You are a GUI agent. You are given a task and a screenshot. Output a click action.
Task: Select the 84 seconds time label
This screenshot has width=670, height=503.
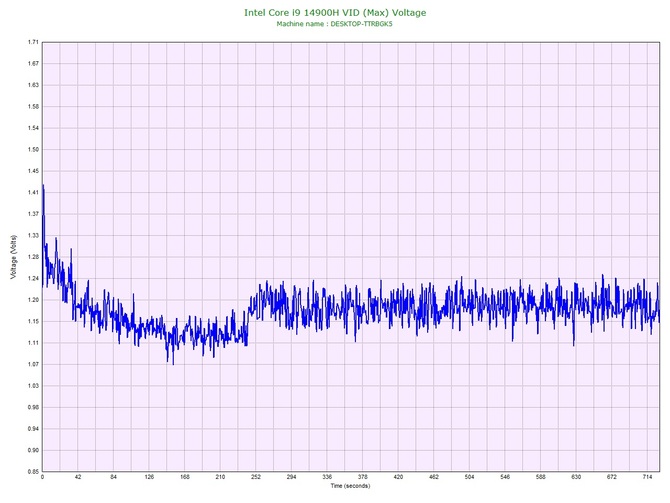click(113, 477)
